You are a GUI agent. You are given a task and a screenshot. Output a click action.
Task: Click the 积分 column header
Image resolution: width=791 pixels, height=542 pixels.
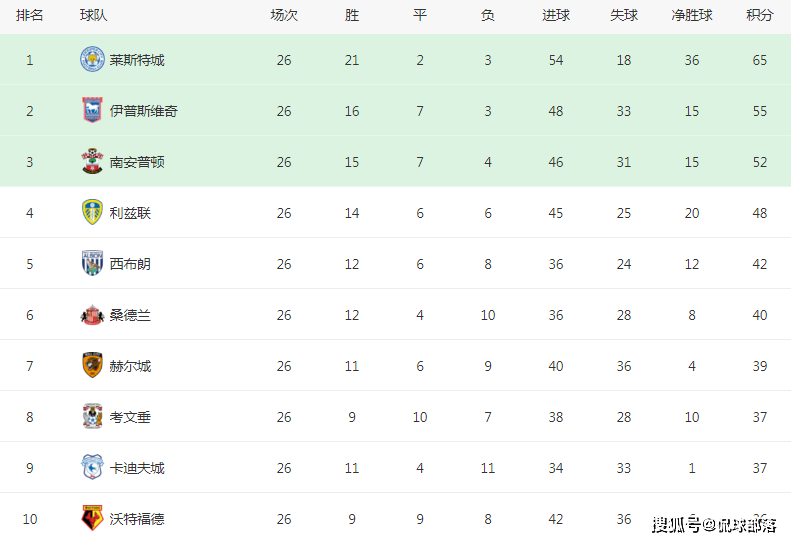coord(760,15)
